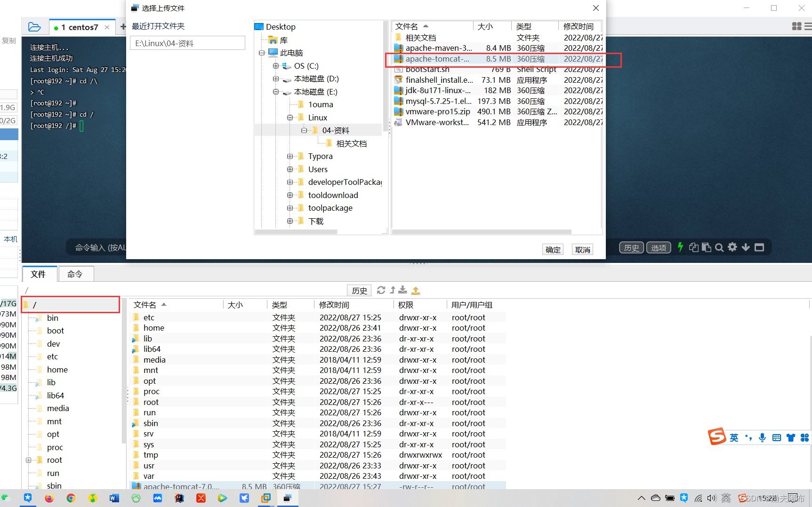The height and width of the screenshot is (507, 812).
Task: Click the down arrow terminal icon
Action: tap(746, 247)
